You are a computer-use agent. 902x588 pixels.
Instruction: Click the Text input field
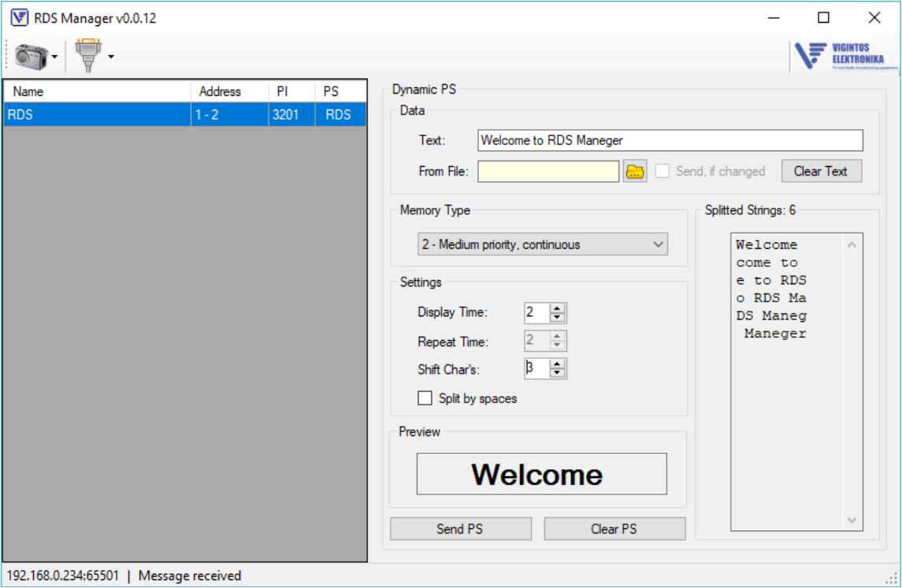tap(670, 140)
